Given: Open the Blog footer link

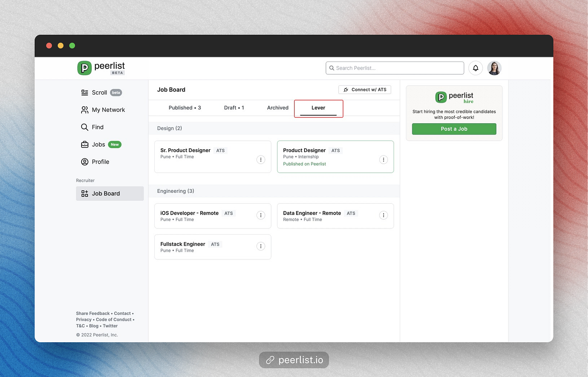Looking at the screenshot, I should (x=94, y=326).
